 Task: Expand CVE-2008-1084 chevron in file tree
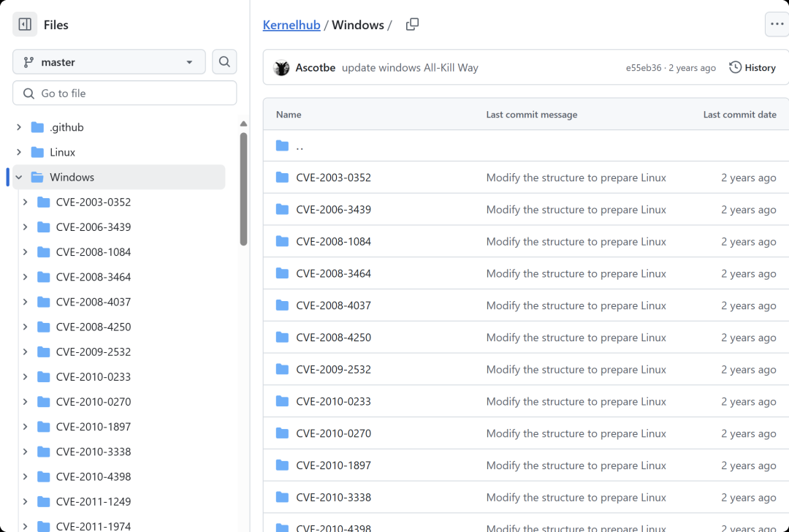25,251
